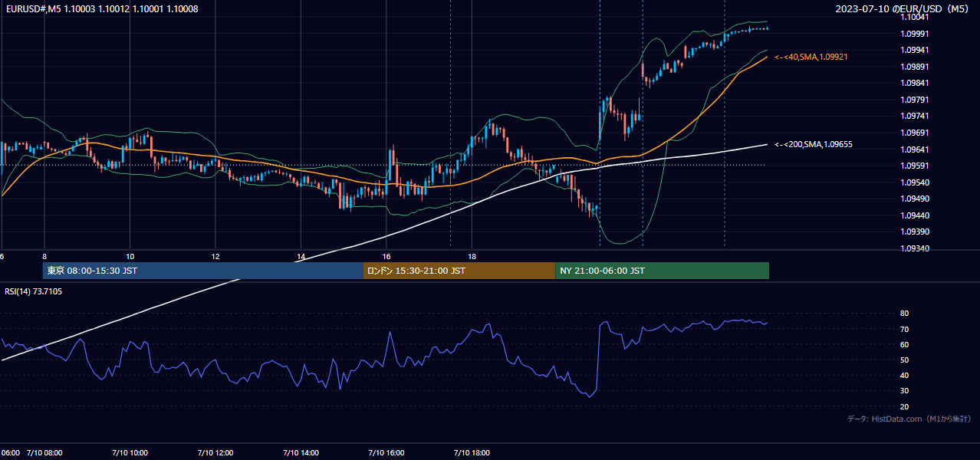Screen dimensions: 980x460
Task: Click the '7/10 16:00' bottom time label
Action: (386, 452)
